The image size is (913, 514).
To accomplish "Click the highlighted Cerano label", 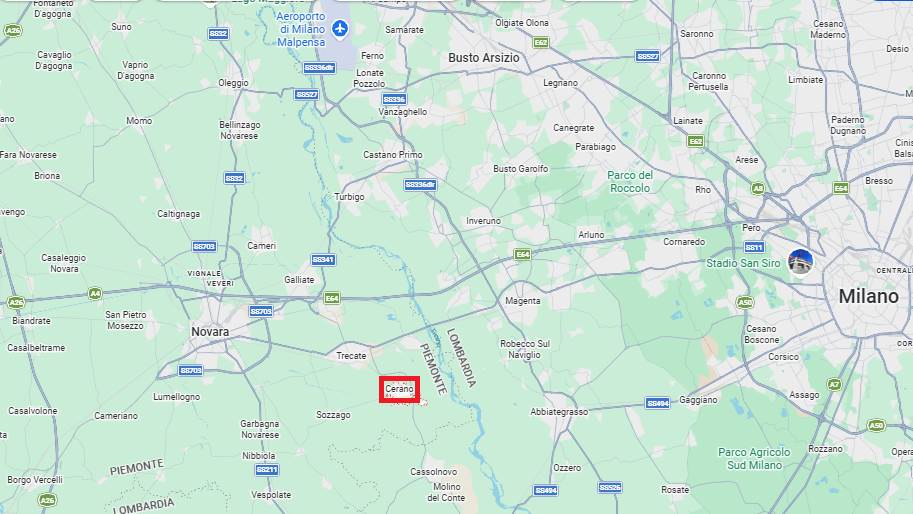I will point(399,389).
